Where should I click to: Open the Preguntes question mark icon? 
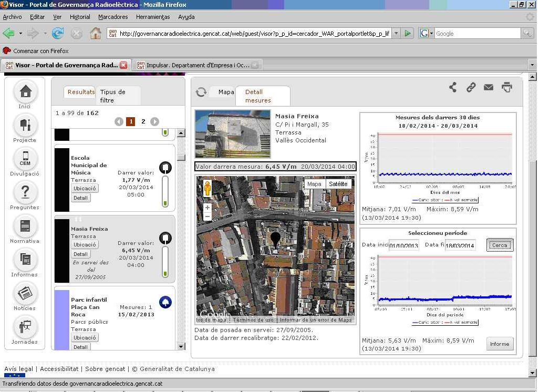(x=25, y=192)
